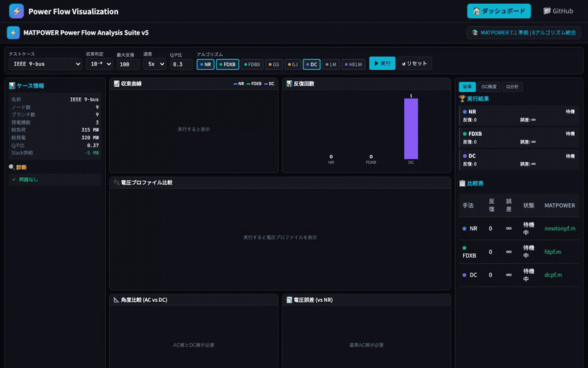
Task: Open the Q分析 tab
Action: pyautogui.click(x=512, y=86)
